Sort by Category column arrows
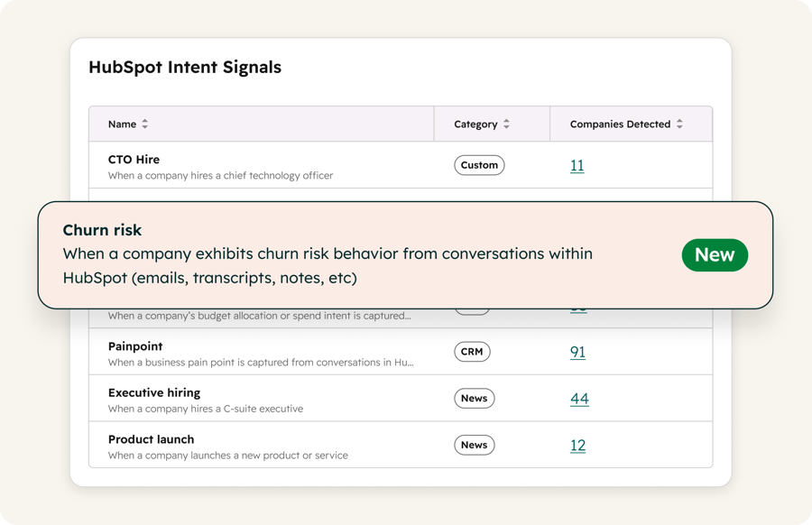Viewport: 812px width, 525px height. 506,124
